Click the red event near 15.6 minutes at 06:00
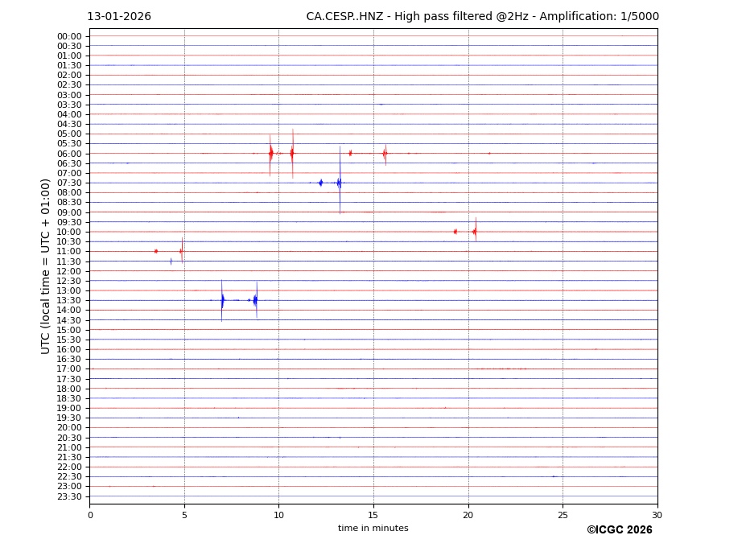The image size is (746, 560). tap(385, 153)
